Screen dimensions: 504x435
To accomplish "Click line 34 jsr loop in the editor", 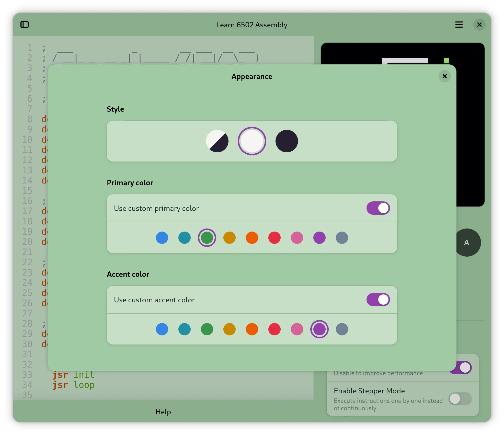I will point(74,385).
